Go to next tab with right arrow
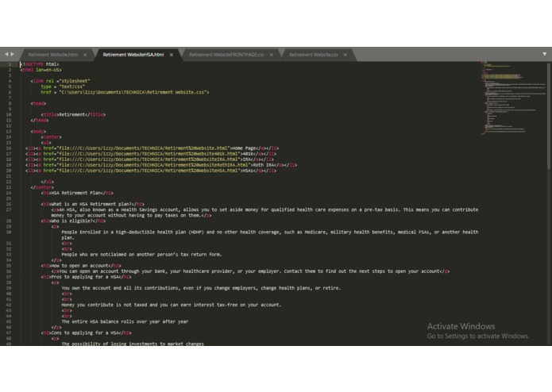The height and width of the screenshot is (392, 552). tap(13, 54)
